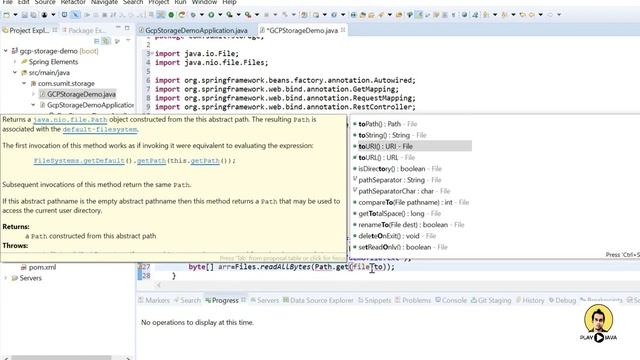Choose toURI() : URI proposal
Viewport: 640px width, 360px height.
point(412,146)
